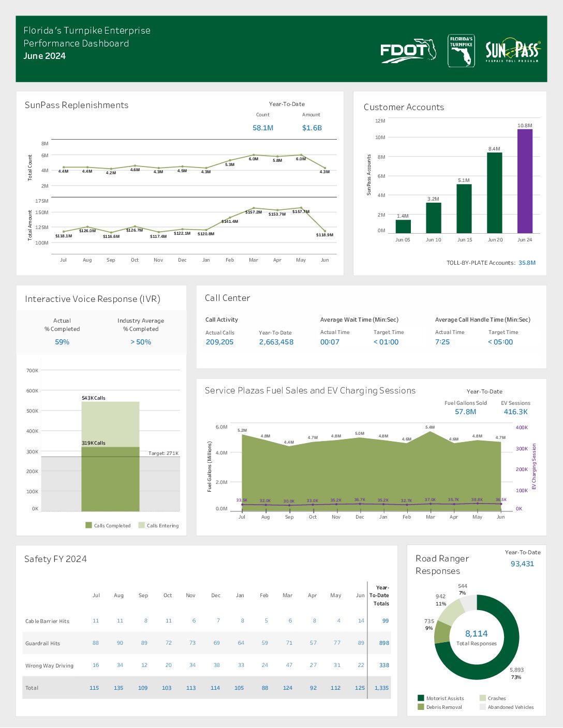Click the actual call handle time "7:25"
The height and width of the screenshot is (728, 563).
(x=442, y=342)
